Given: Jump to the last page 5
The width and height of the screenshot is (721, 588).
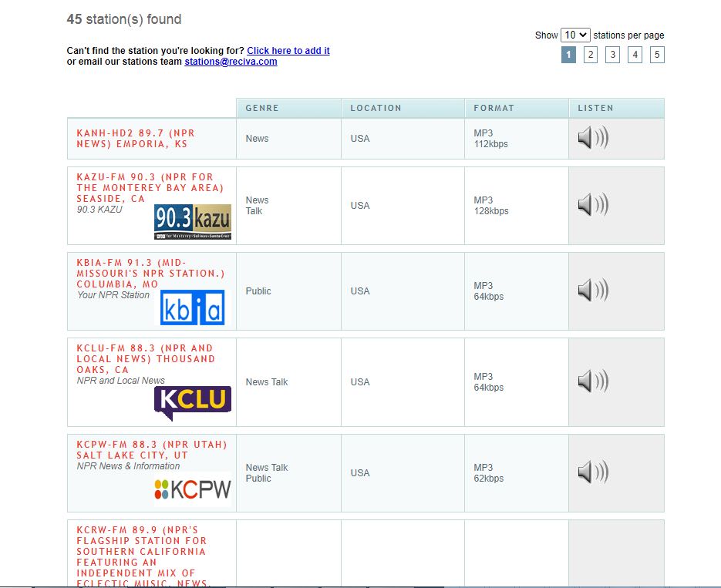Looking at the screenshot, I should coord(656,54).
